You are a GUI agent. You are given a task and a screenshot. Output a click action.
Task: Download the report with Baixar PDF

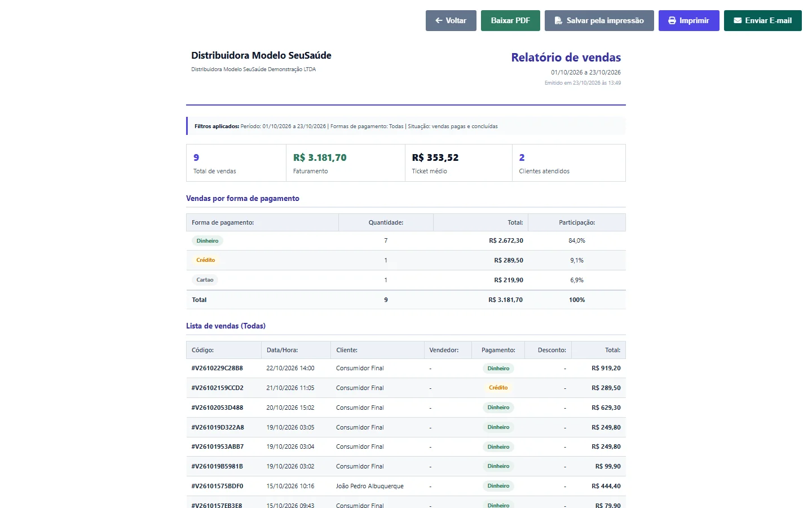click(x=510, y=20)
